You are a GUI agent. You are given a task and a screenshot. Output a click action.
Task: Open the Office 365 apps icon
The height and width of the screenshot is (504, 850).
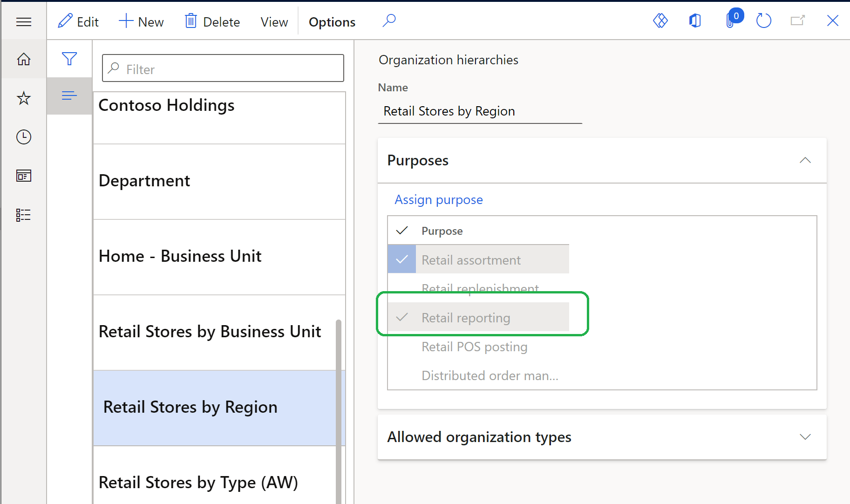695,20
